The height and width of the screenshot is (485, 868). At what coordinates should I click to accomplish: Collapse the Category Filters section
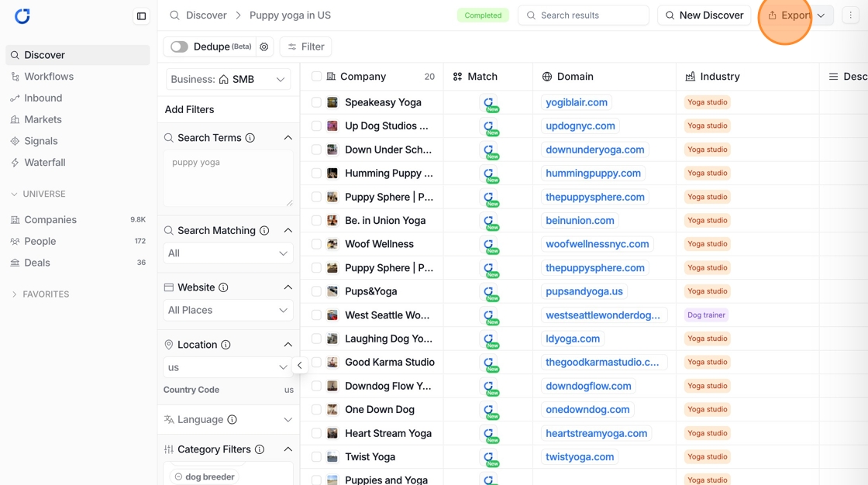288,449
